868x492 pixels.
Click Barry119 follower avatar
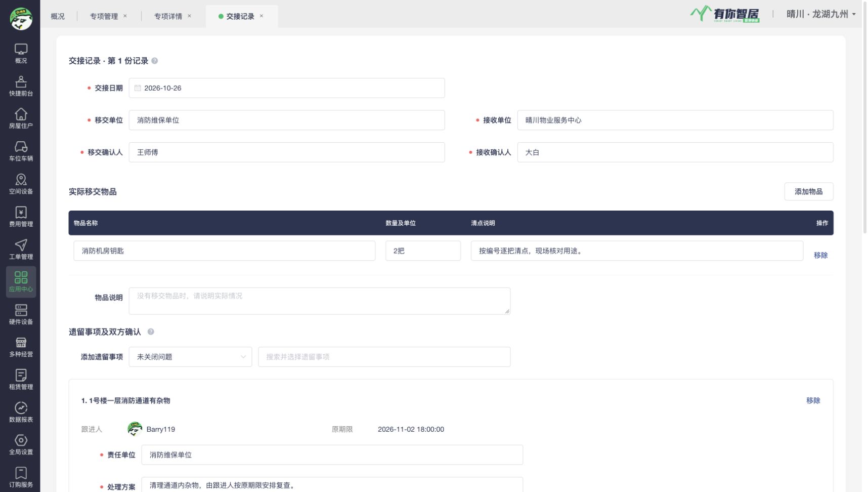(135, 429)
